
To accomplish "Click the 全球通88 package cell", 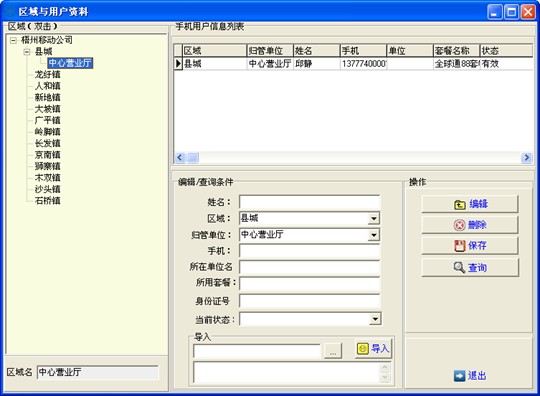I will click(x=457, y=64).
